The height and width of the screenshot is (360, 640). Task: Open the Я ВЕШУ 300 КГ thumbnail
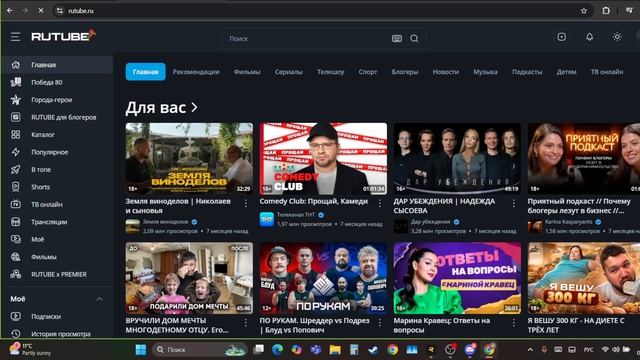(584, 278)
